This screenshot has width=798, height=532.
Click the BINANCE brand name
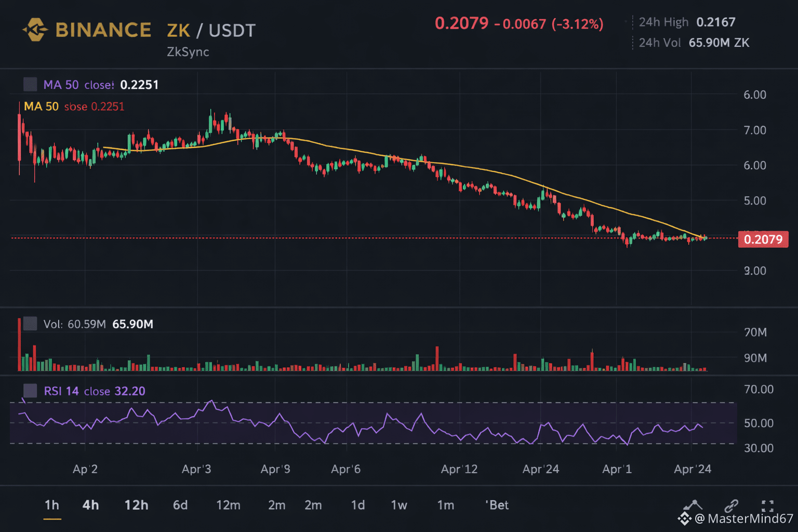[x=103, y=30]
